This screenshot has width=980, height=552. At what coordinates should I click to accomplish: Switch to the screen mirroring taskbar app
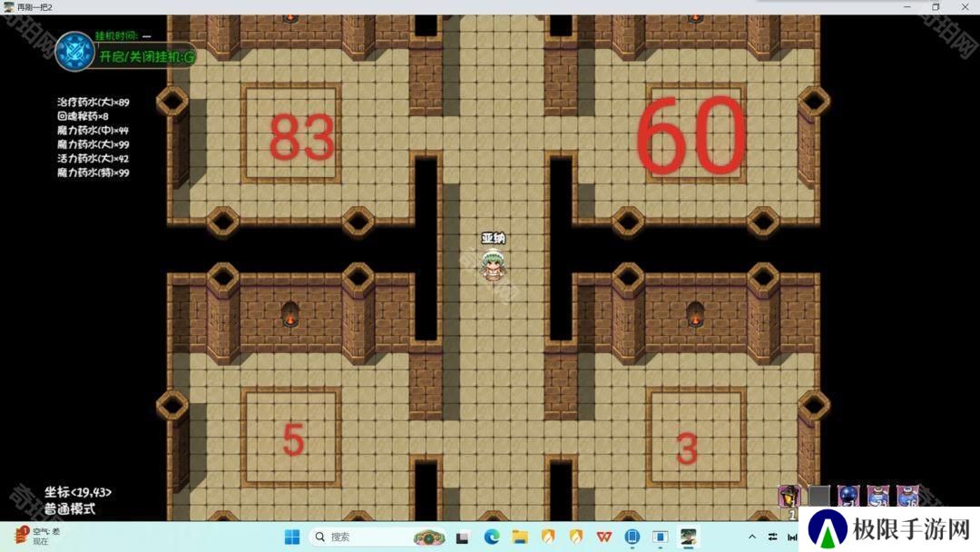660,537
